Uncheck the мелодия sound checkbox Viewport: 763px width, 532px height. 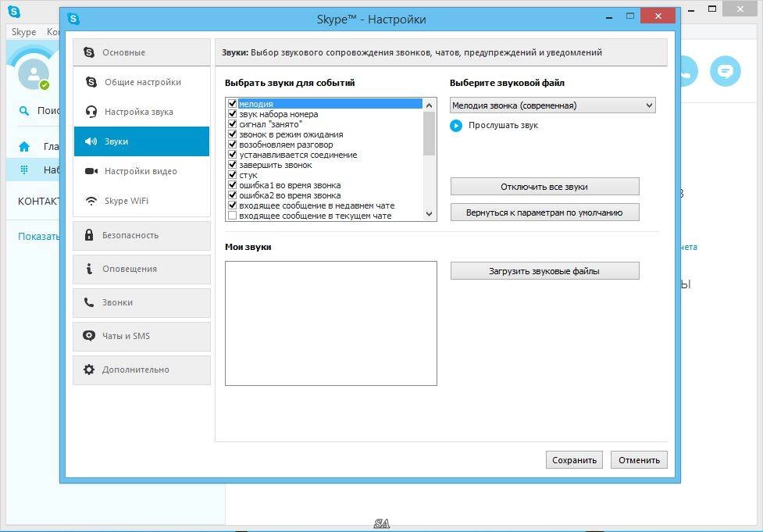[x=233, y=104]
